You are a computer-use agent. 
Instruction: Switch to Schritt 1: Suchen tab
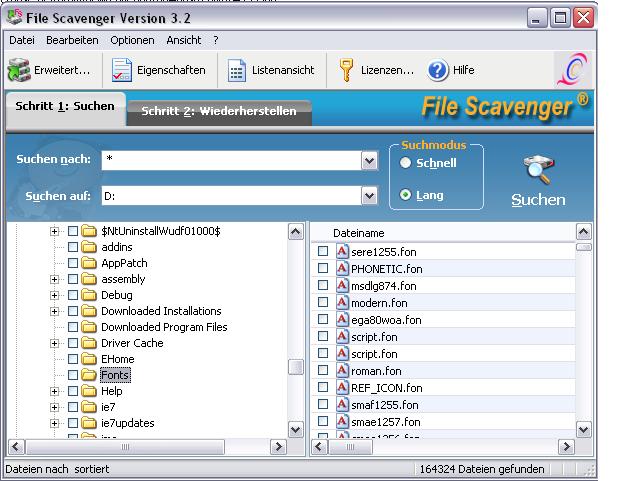pos(65,107)
